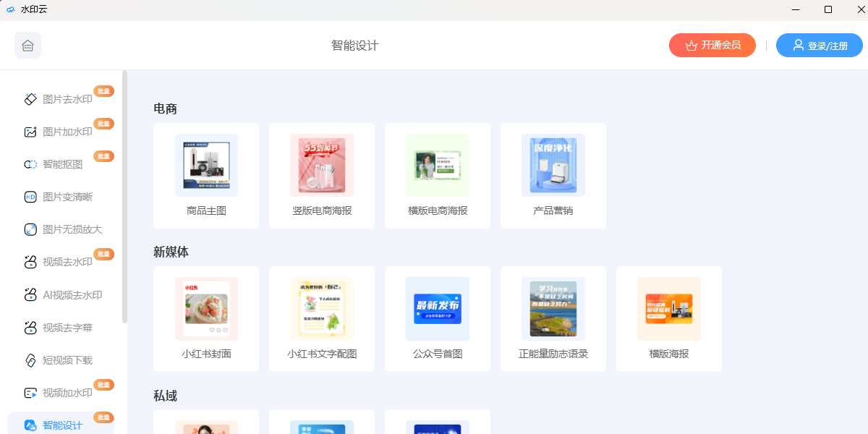Image resolution: width=868 pixels, height=434 pixels.
Task: Click the 智能抠图 dashed-shape icon
Action: pyautogui.click(x=30, y=164)
